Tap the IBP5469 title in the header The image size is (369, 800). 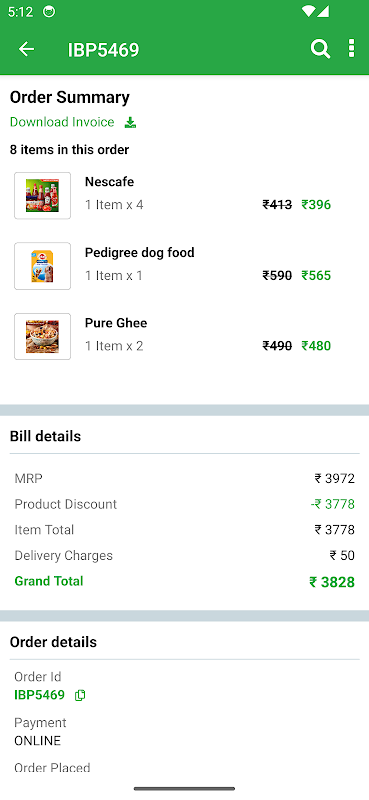tap(103, 49)
